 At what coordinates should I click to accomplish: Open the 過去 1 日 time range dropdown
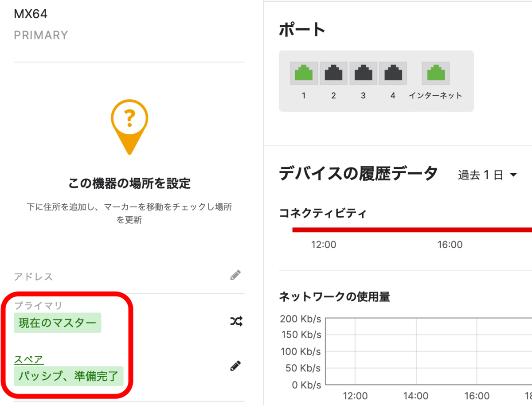[x=479, y=174]
